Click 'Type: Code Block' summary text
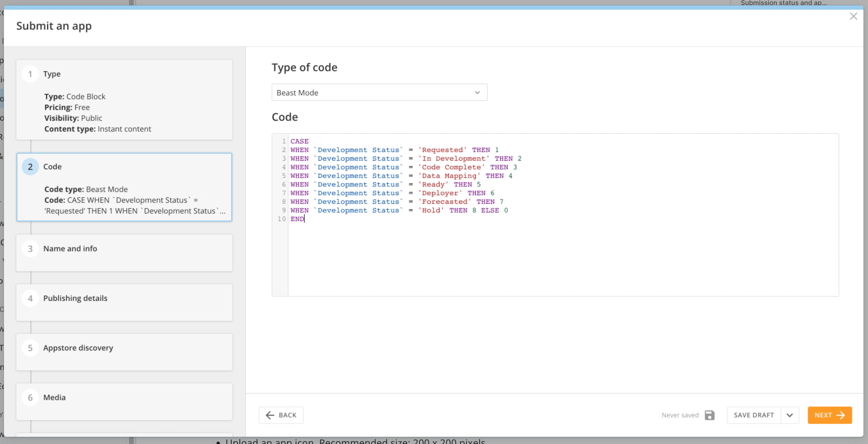The image size is (868, 444). coord(75,96)
